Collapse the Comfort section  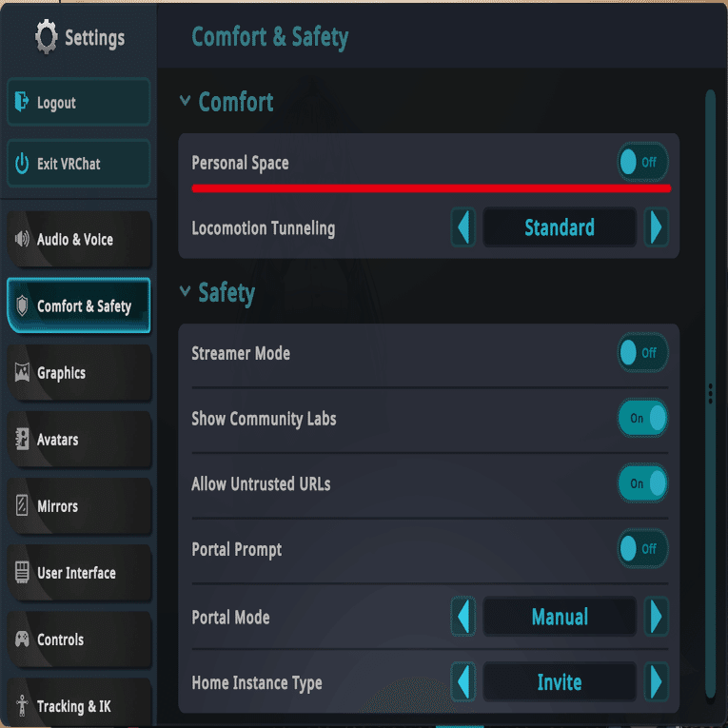point(186,102)
